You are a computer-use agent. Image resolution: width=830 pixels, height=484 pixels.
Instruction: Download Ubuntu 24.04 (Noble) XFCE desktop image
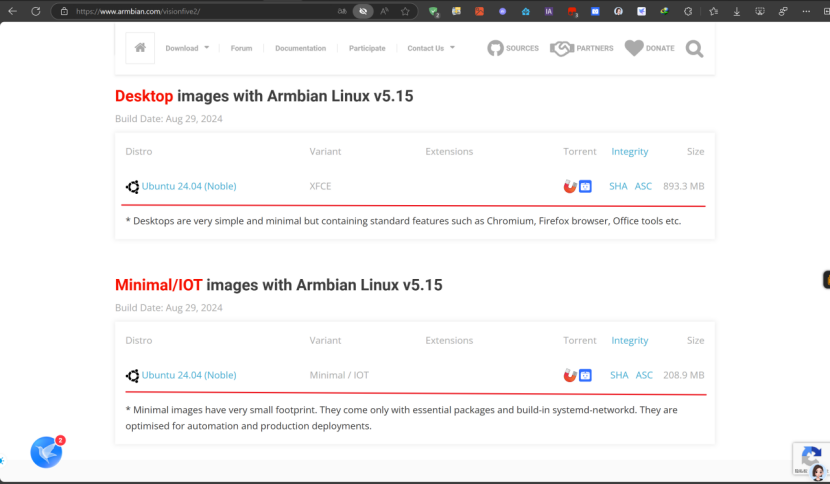point(188,186)
